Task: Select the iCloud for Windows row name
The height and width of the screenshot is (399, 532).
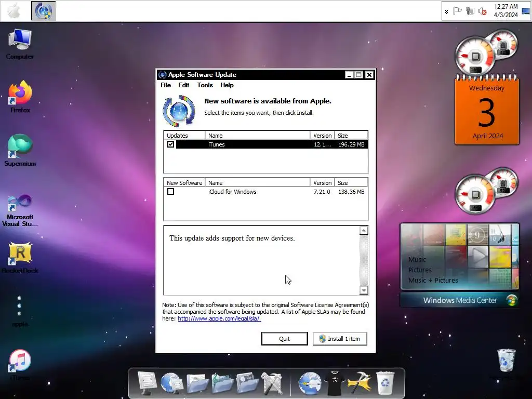Action: click(x=232, y=192)
